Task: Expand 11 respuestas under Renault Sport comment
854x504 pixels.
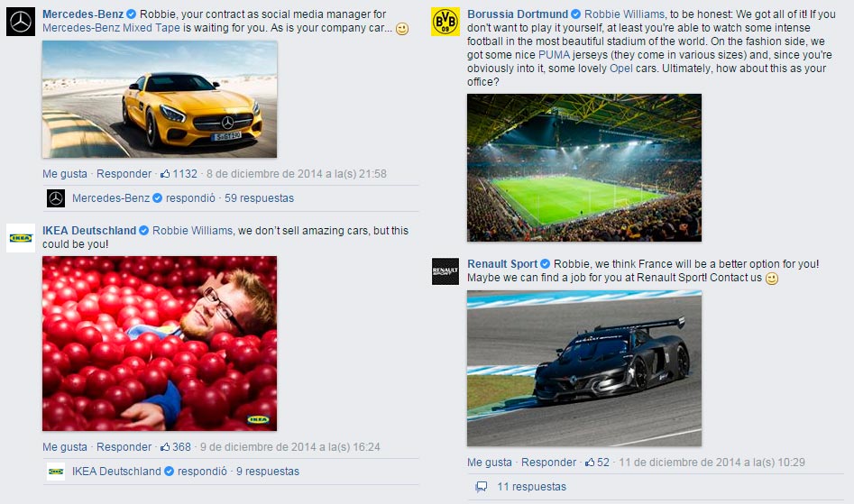Action: click(x=531, y=487)
